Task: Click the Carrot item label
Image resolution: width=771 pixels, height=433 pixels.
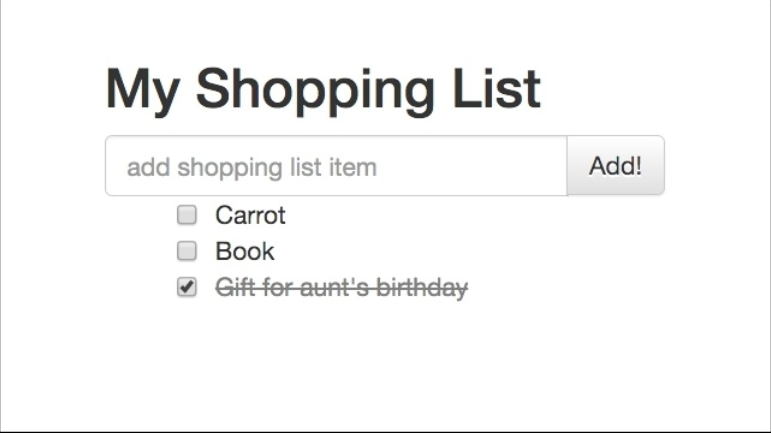Action: (250, 215)
